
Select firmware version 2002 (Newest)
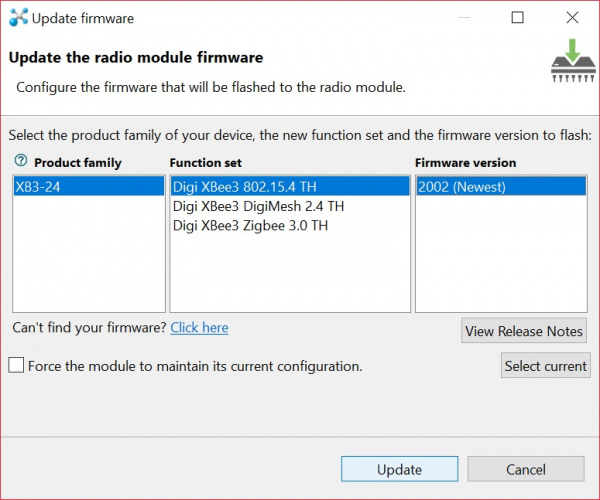(x=501, y=187)
